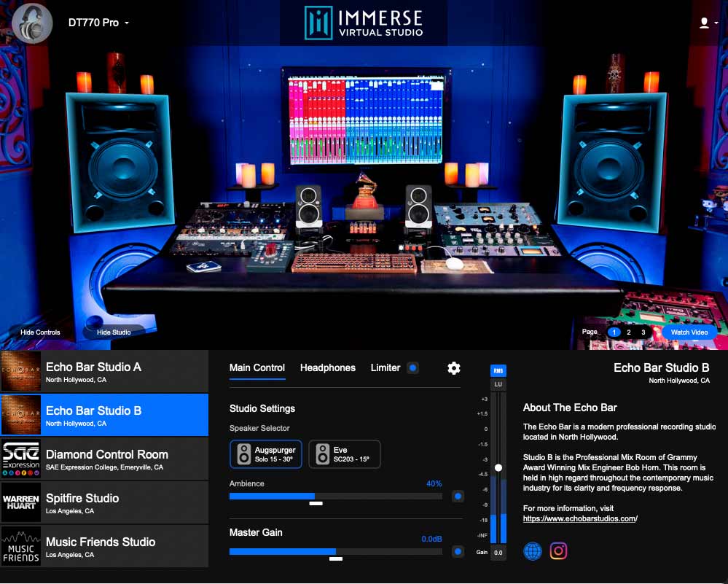728x584 pixels.
Task: Switch to the Headphones tab
Action: pyautogui.click(x=327, y=368)
